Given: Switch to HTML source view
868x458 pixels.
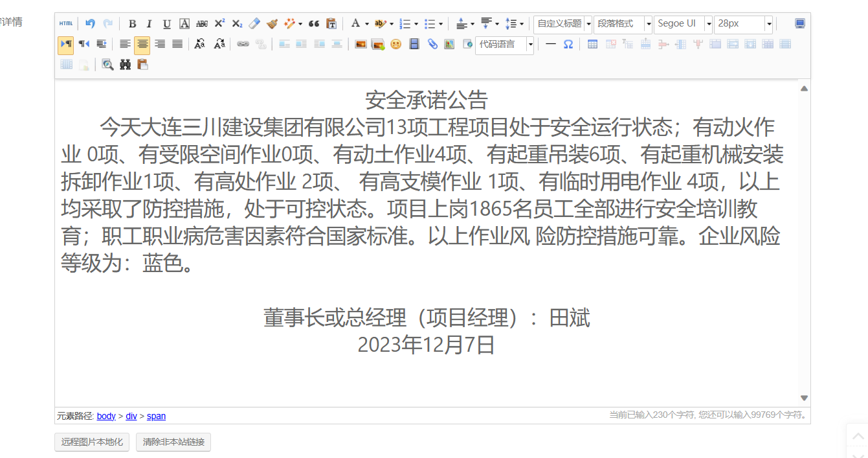Looking at the screenshot, I should pos(66,24).
